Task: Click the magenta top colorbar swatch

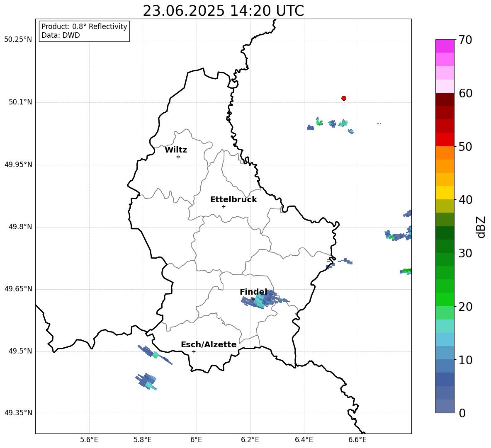Action: (445, 46)
